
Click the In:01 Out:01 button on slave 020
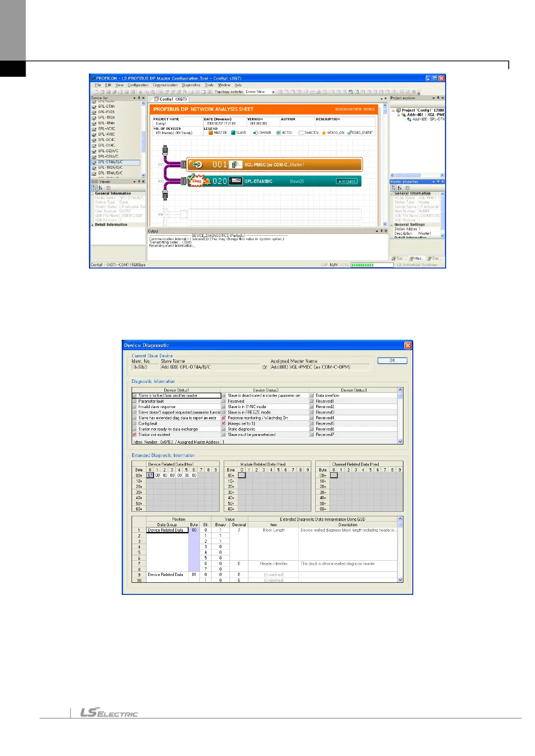point(347,181)
